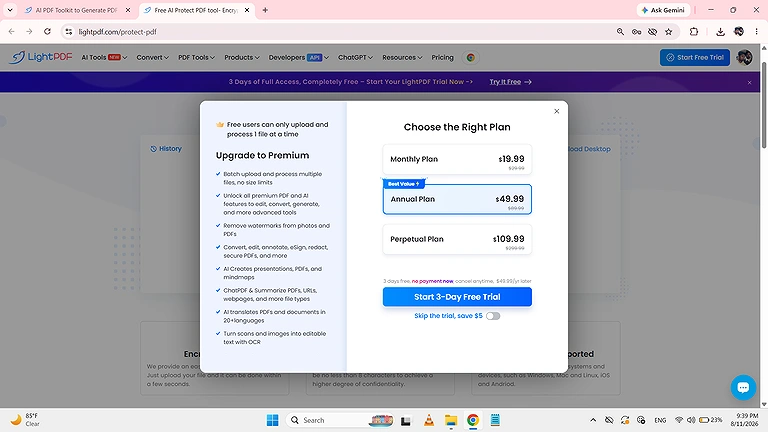This screenshot has height=432, width=768.
Task: Click Start Free Trial in header
Action: click(x=695, y=57)
